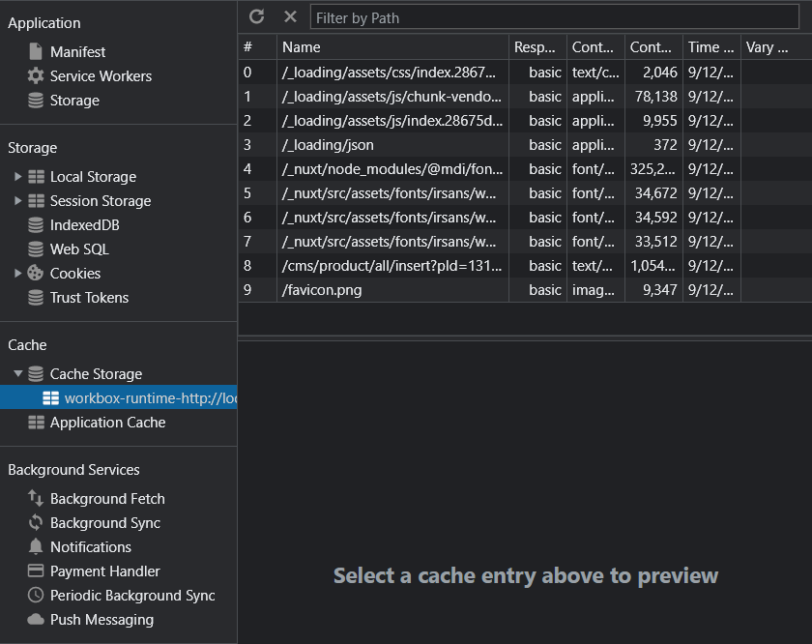
Task: Click the Notifications bell icon
Action: (36, 547)
